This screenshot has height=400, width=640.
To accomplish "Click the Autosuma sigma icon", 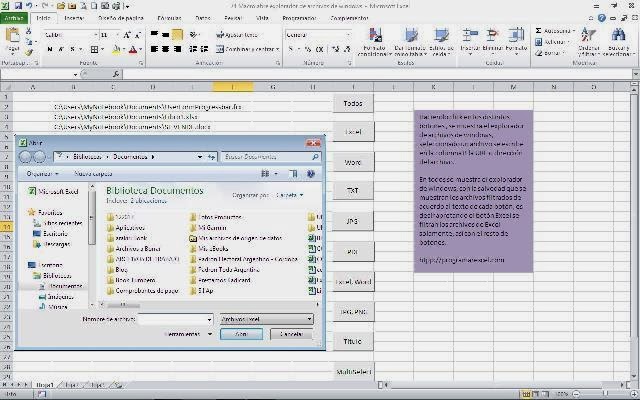I will tap(538, 31).
